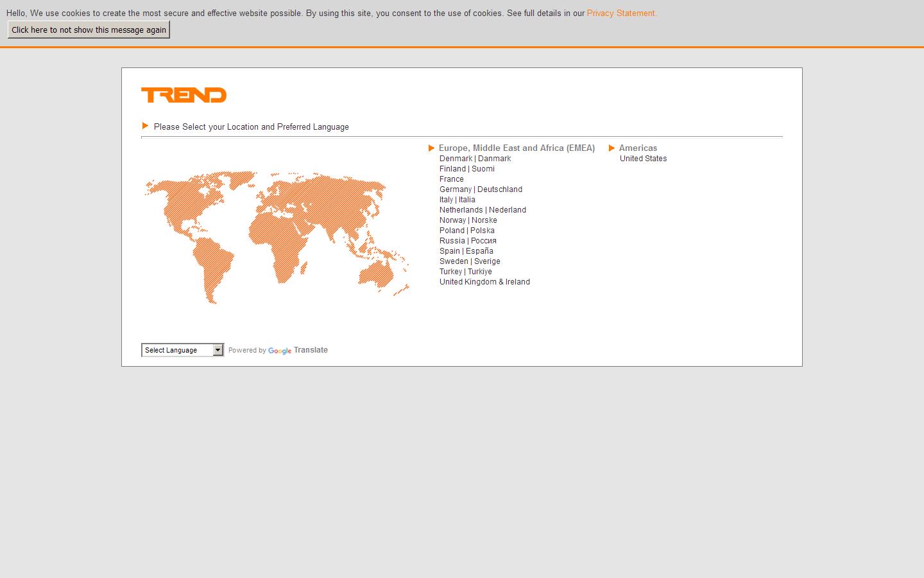Select the Americas region heading
This screenshot has height=578, width=924.
click(638, 148)
